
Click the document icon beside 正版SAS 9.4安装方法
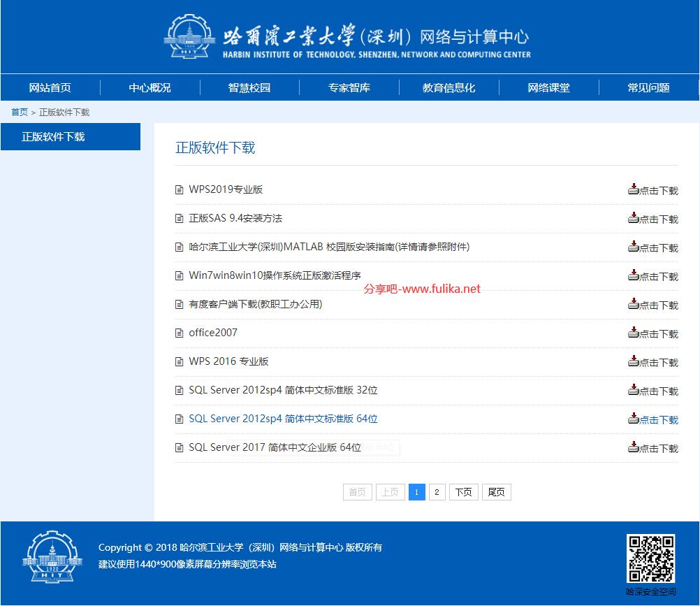(x=179, y=218)
